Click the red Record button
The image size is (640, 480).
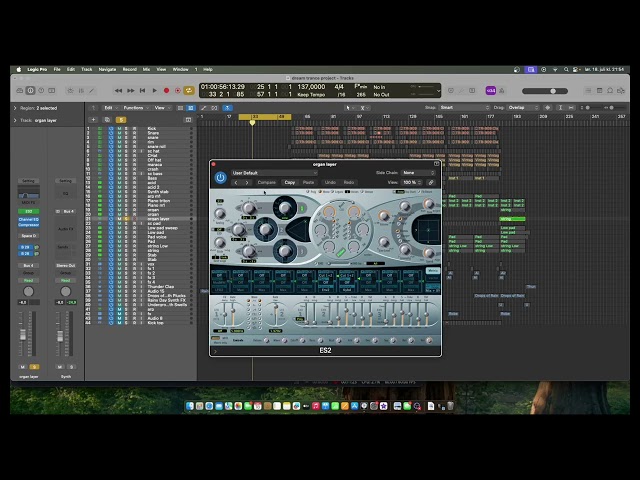coord(166,91)
